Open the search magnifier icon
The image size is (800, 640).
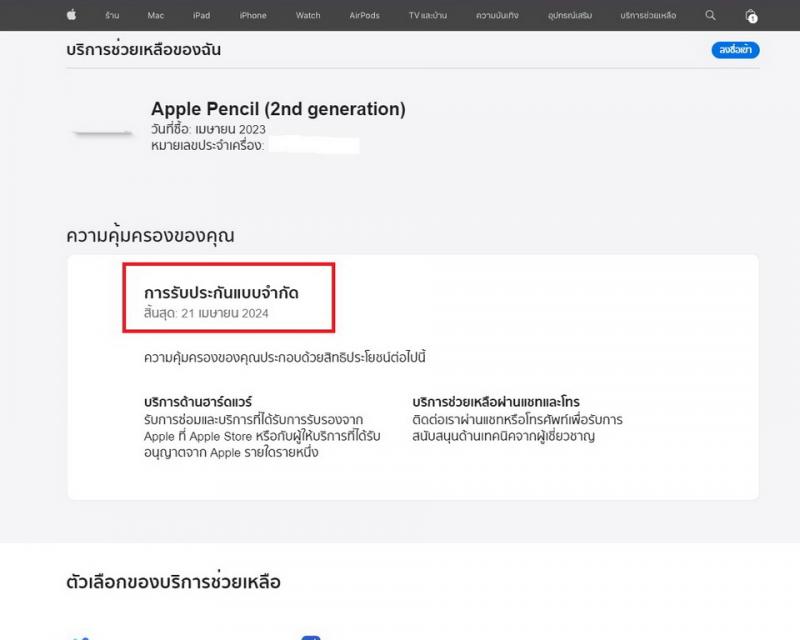point(710,15)
